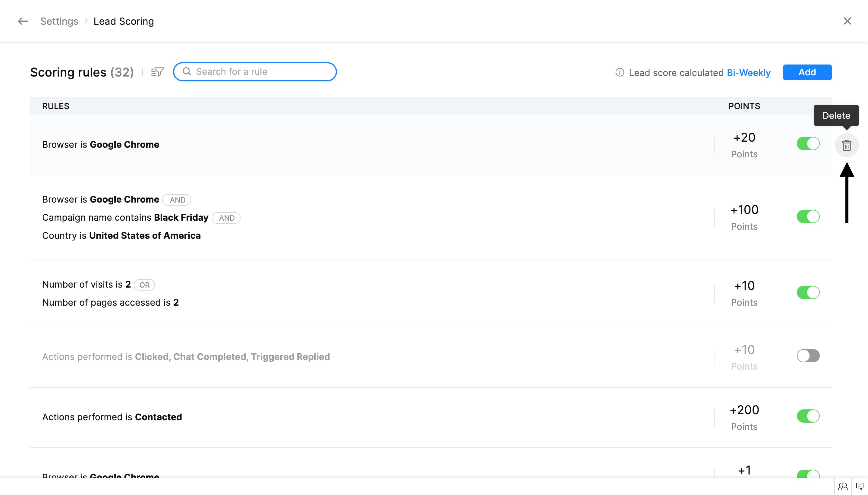Open the Browser is Google Chrome rule
Screen dimensions: 868x495
[x=101, y=145]
